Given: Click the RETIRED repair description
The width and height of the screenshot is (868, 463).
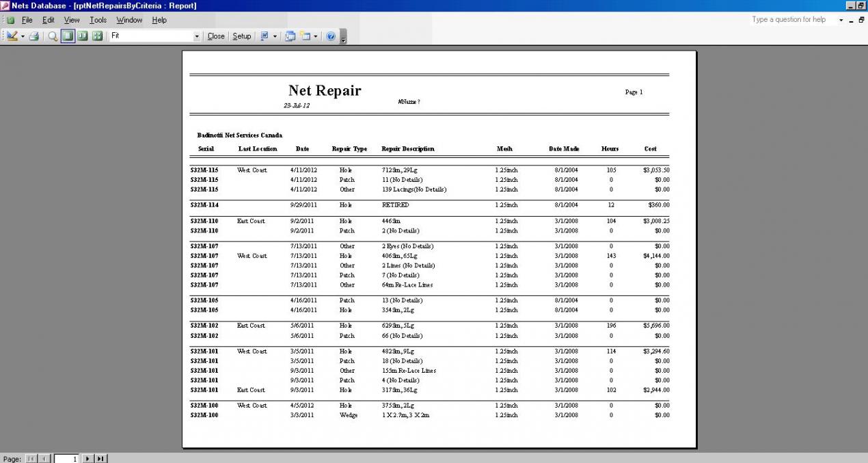Looking at the screenshot, I should point(395,205).
